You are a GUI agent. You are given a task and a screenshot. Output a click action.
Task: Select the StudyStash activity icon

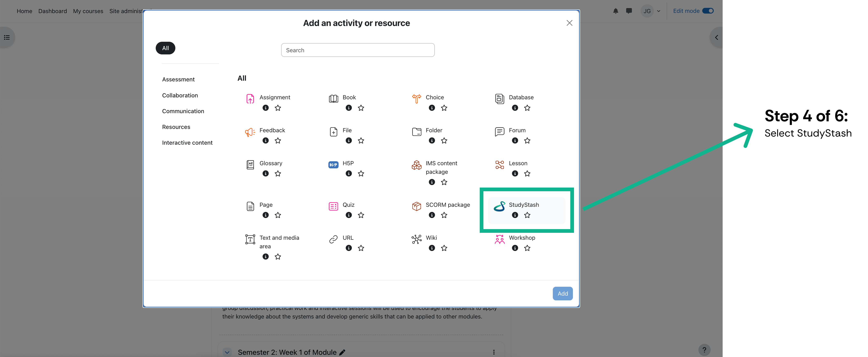pos(499,206)
